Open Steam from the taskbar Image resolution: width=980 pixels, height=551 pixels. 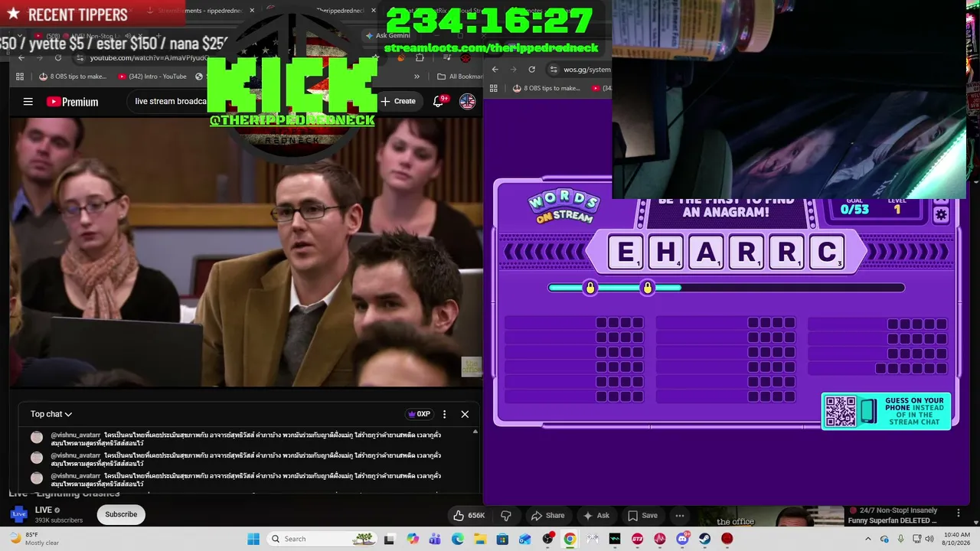704,539
